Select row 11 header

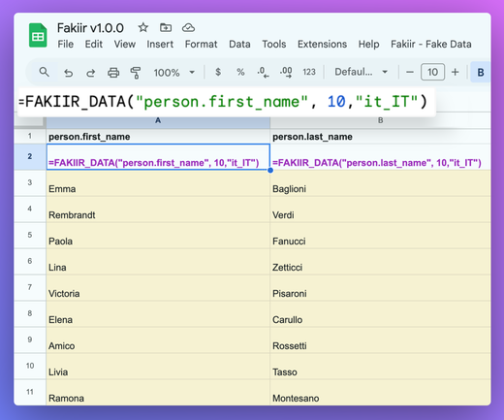tap(30, 392)
